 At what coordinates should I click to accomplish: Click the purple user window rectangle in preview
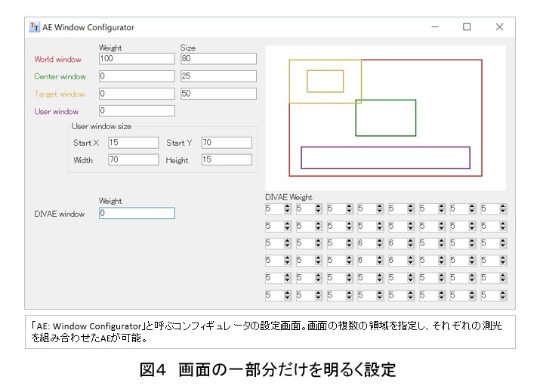[385, 158]
